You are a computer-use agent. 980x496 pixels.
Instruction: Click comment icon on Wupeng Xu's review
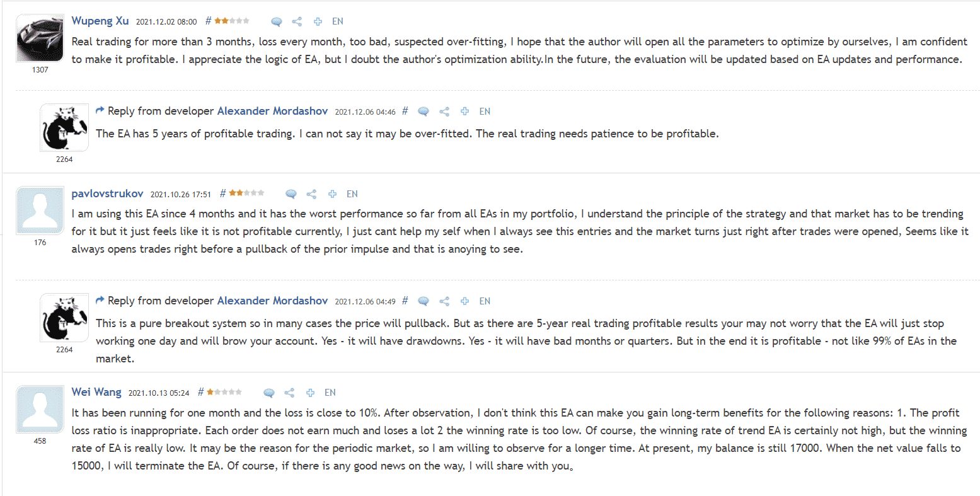point(276,21)
